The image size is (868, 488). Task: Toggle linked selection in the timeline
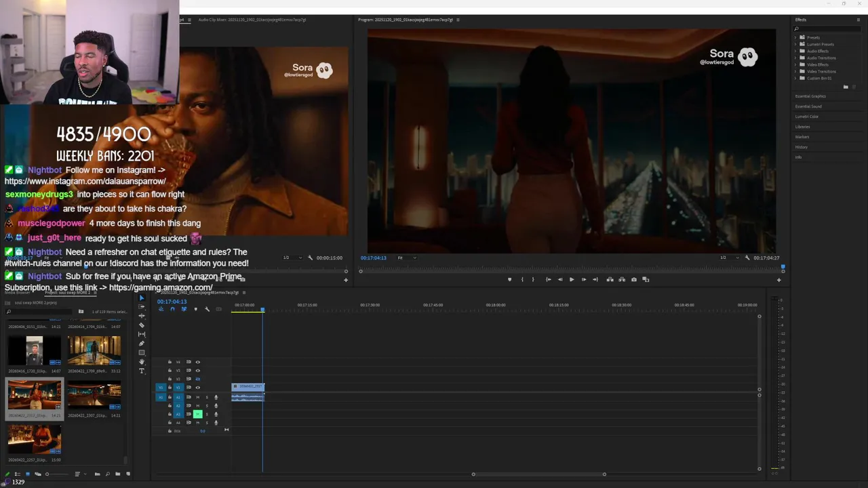tap(184, 309)
